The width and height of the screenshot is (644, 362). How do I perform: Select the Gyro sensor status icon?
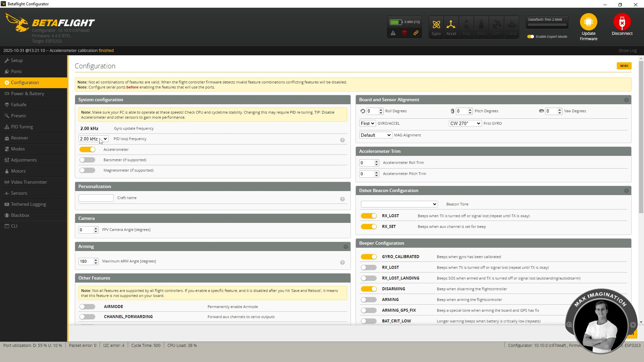[x=436, y=27]
